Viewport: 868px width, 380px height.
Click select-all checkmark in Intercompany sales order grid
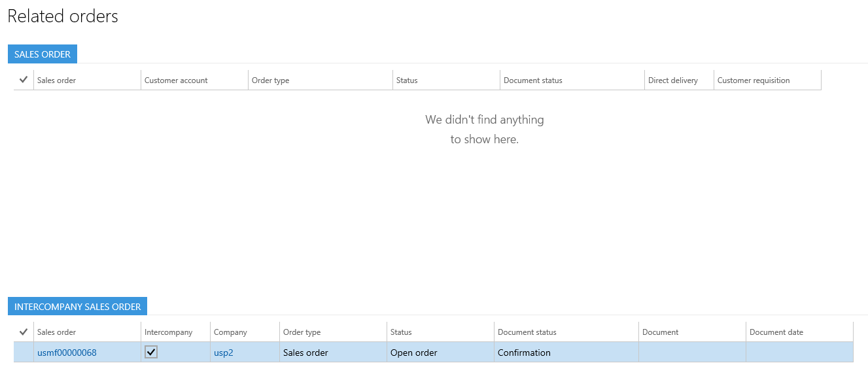click(x=24, y=332)
